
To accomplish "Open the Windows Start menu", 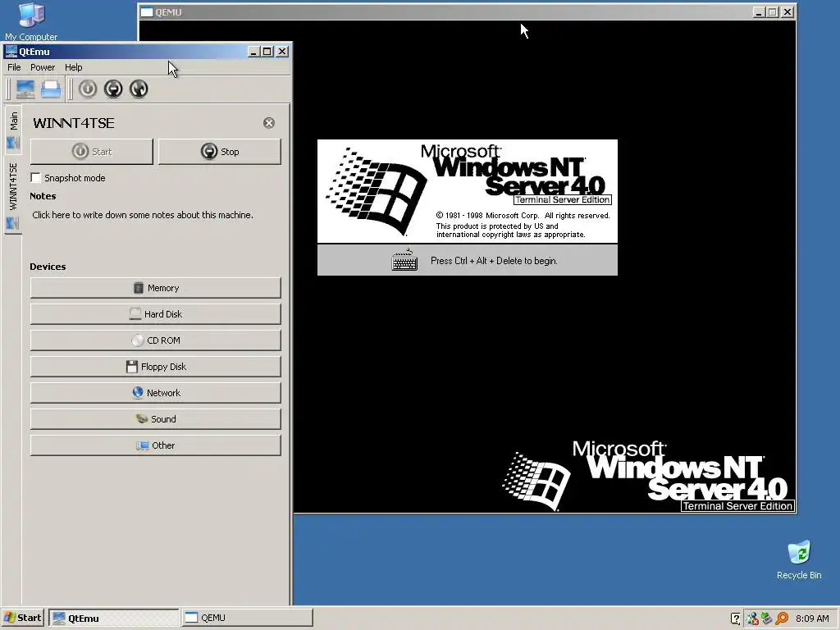I will (22, 618).
